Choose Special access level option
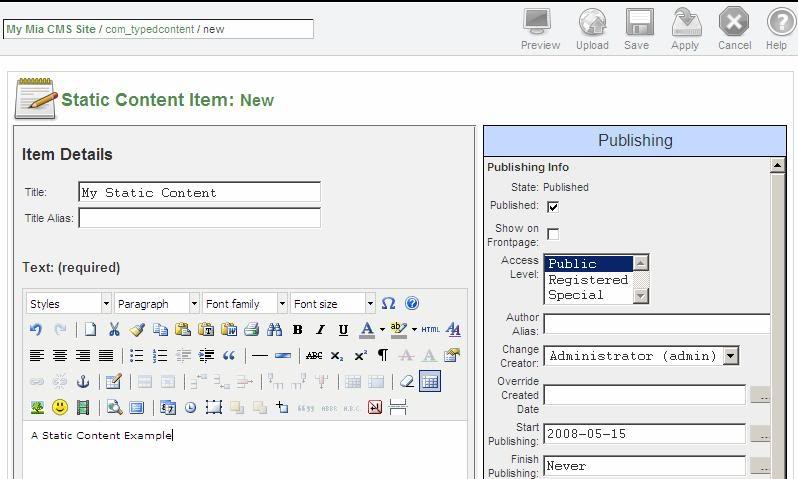 click(x=588, y=295)
